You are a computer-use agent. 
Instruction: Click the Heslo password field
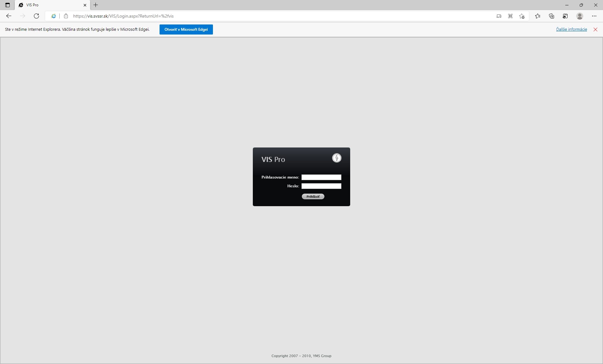coord(321,186)
